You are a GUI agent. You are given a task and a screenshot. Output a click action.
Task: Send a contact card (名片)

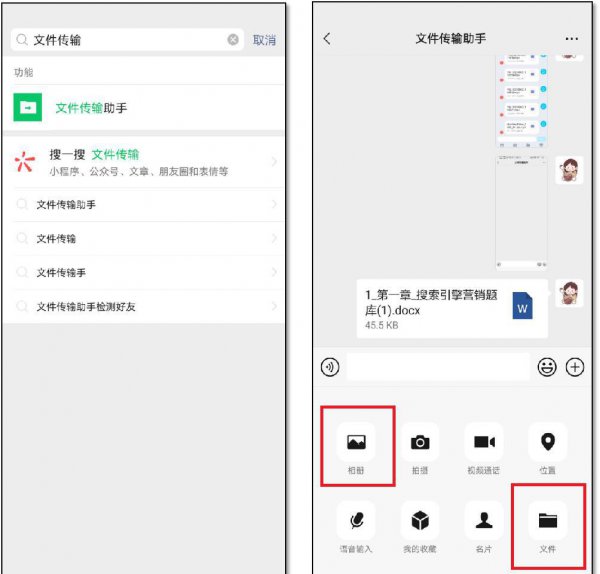[485, 520]
